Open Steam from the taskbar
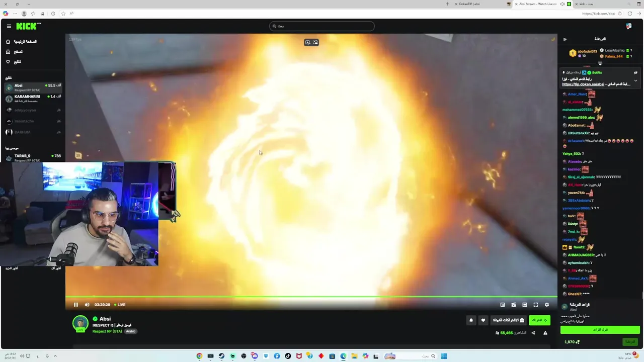 (x=221, y=356)
